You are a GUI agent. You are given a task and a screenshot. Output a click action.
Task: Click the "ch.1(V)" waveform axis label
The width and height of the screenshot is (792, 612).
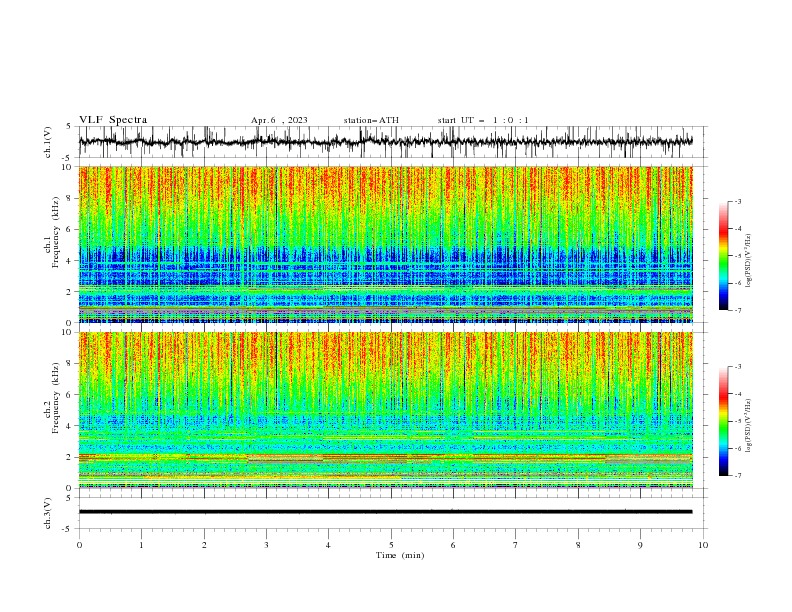pos(48,142)
